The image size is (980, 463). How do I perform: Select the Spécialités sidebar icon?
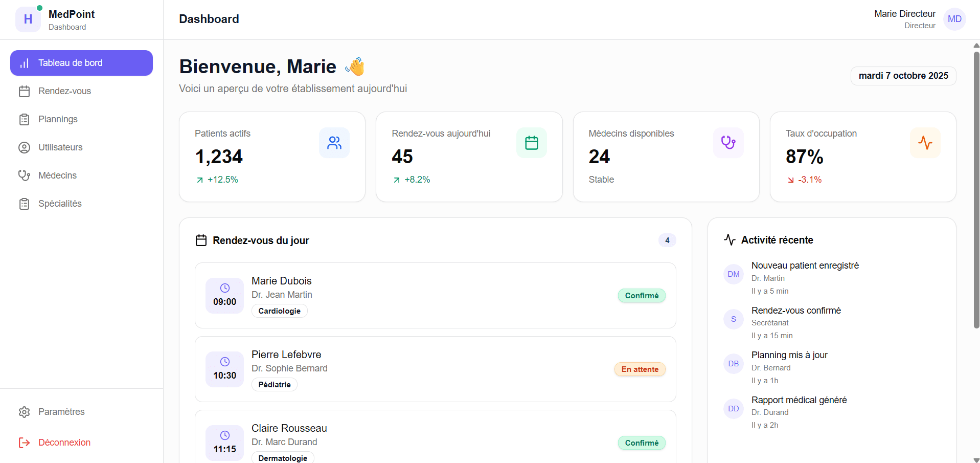click(x=25, y=203)
